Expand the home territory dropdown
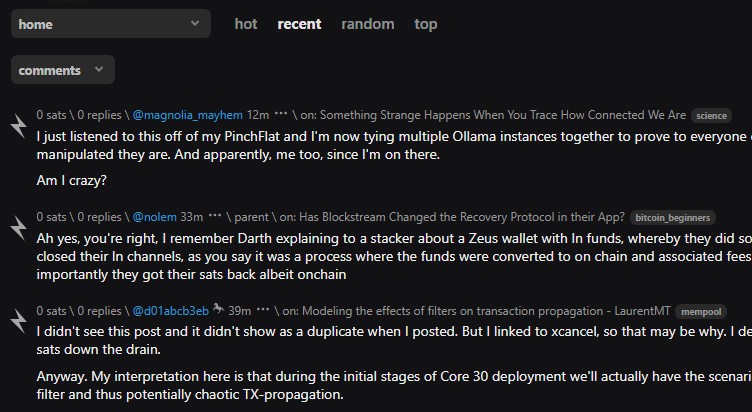752x412 pixels. coord(110,23)
